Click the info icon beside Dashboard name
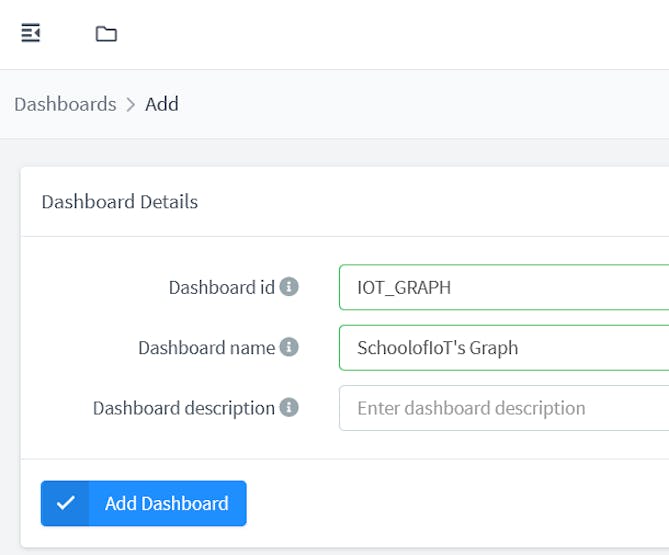 (x=289, y=347)
